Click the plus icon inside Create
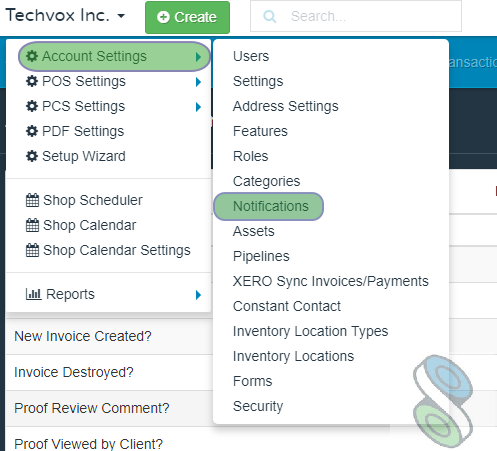 163,17
